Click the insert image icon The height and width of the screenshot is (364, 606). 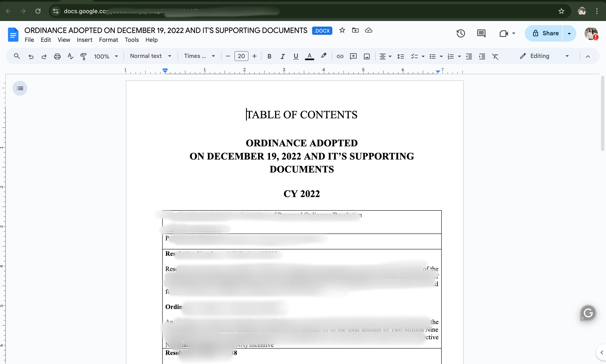coord(367,56)
